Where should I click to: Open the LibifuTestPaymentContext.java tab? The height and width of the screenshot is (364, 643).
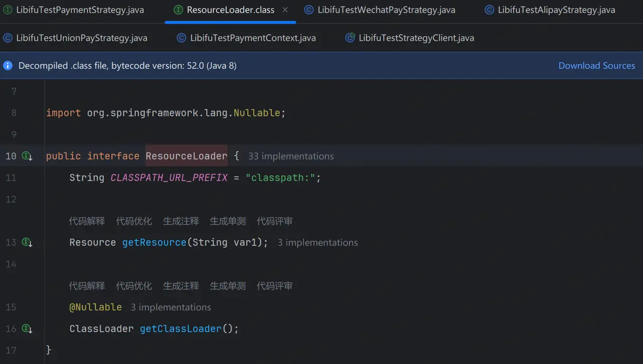coord(253,38)
